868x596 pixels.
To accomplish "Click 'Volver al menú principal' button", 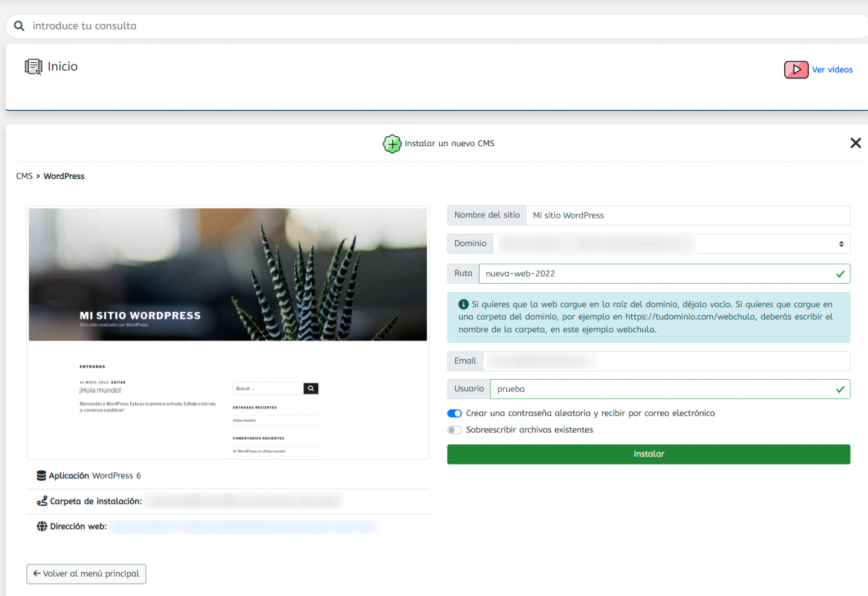I will coord(86,574).
